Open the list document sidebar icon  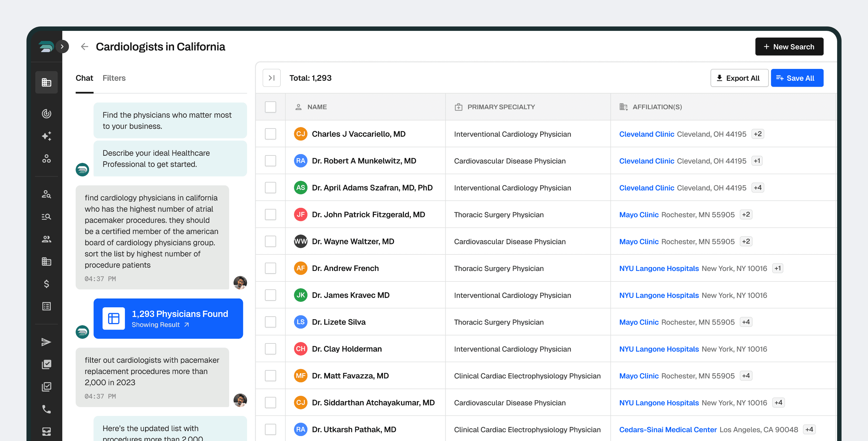pos(47,306)
